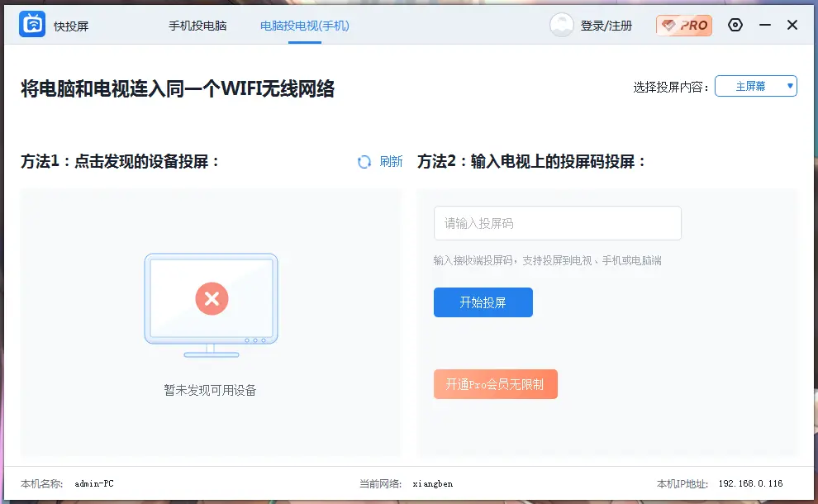The height and width of the screenshot is (504, 818).
Task: Click the heading 将电脑和电视连入同一个WIFI无线网络
Action: 178,88
